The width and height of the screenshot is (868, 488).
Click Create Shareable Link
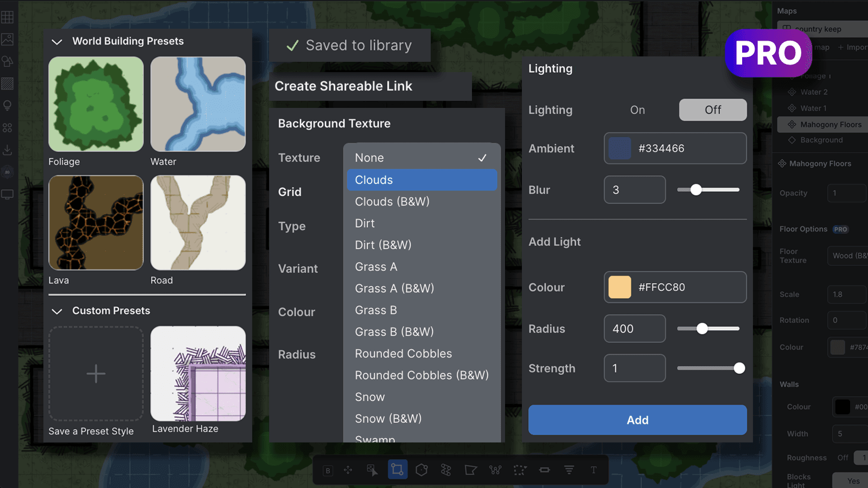(x=343, y=86)
